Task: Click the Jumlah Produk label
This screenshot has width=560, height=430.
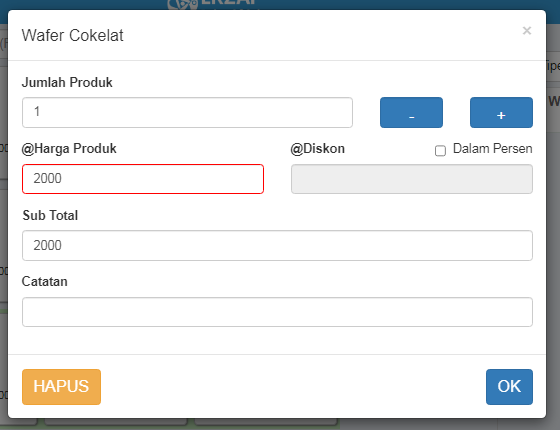Action: click(x=67, y=82)
